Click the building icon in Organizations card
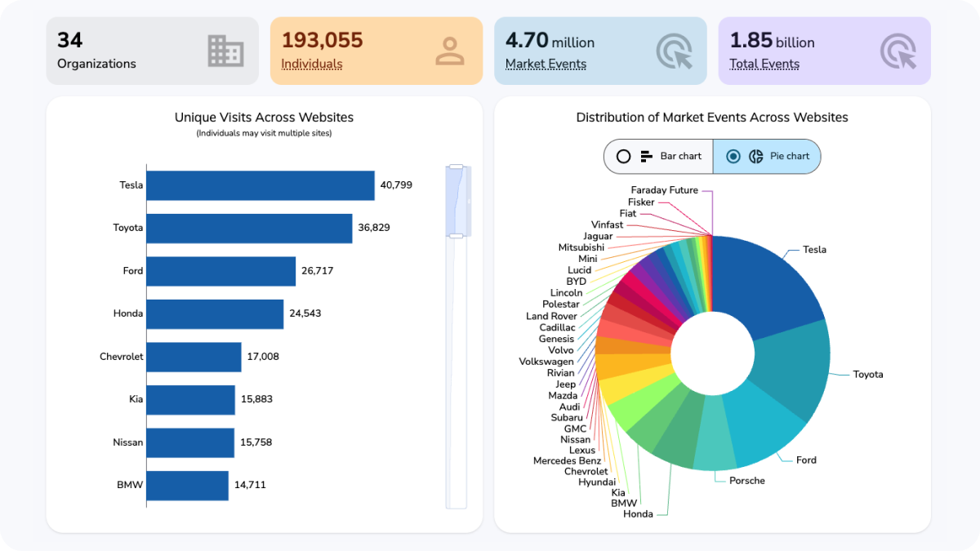 tap(225, 51)
